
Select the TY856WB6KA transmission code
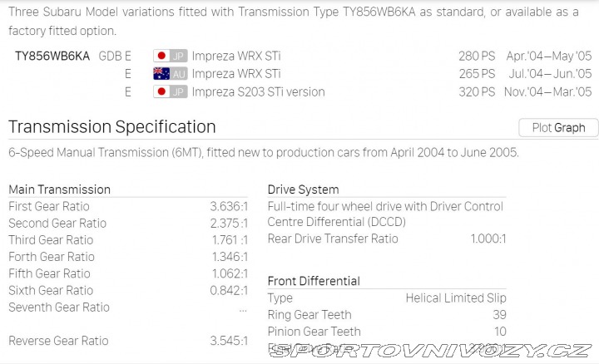(52, 56)
